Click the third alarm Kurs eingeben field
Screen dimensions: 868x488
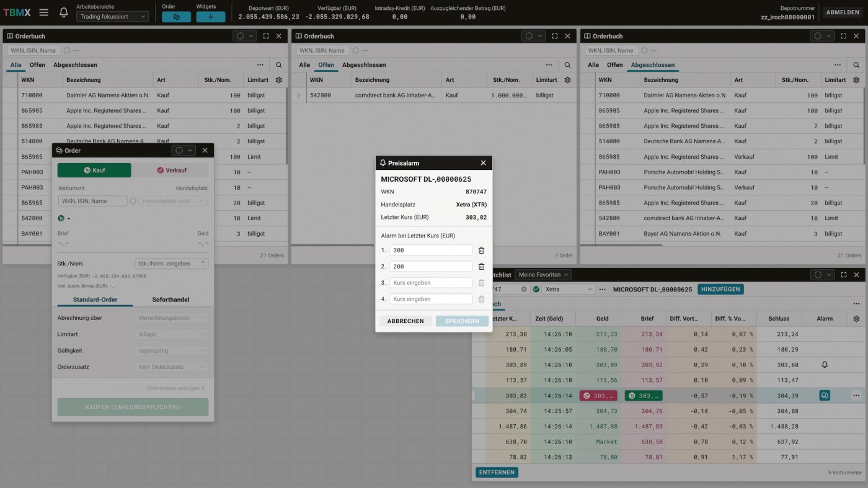pos(430,283)
